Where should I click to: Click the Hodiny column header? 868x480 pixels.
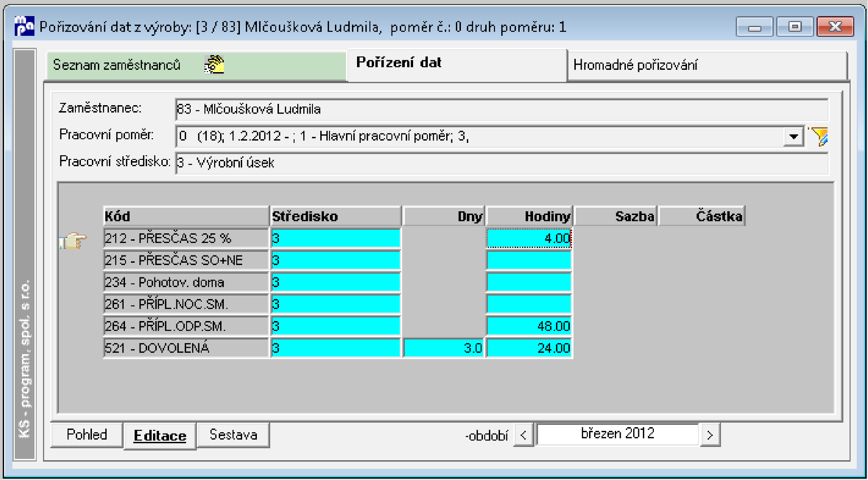[x=529, y=216]
